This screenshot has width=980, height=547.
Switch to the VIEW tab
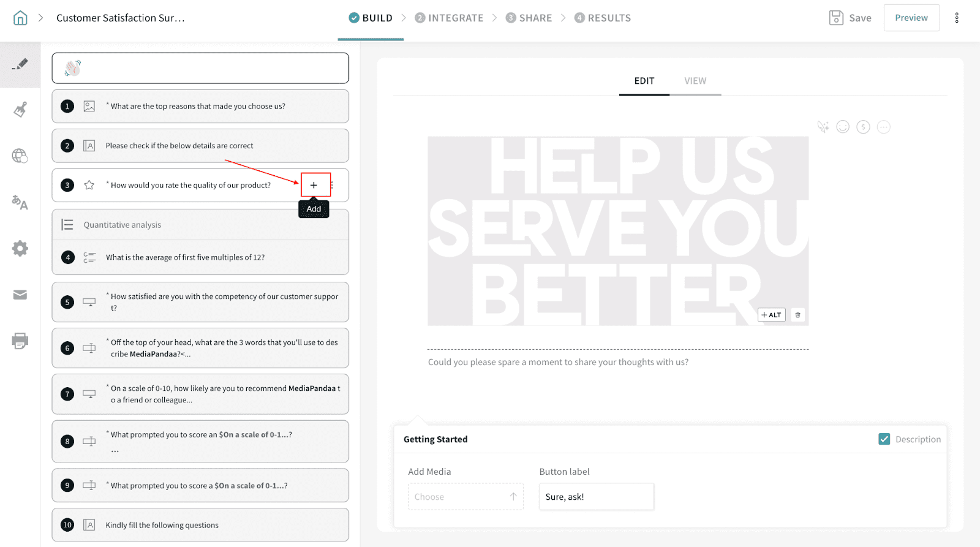coord(695,81)
